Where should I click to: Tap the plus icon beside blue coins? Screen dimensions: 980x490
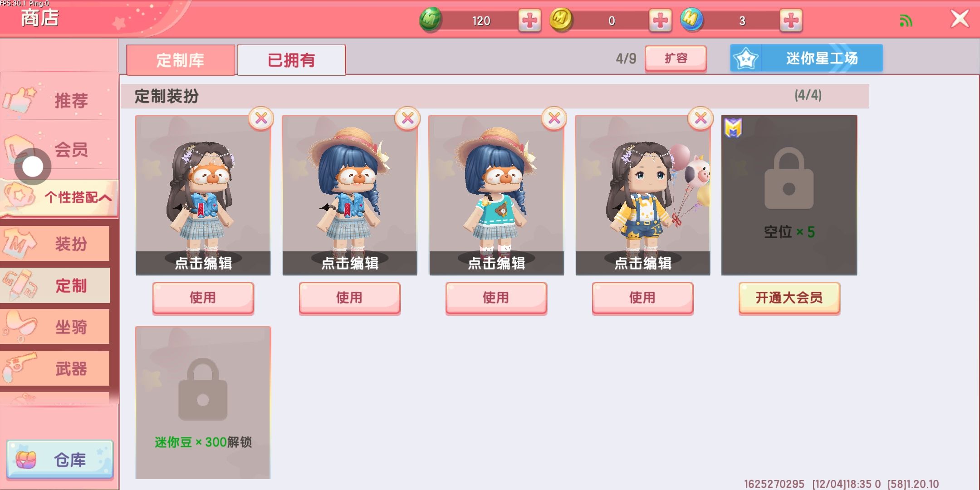tap(791, 20)
